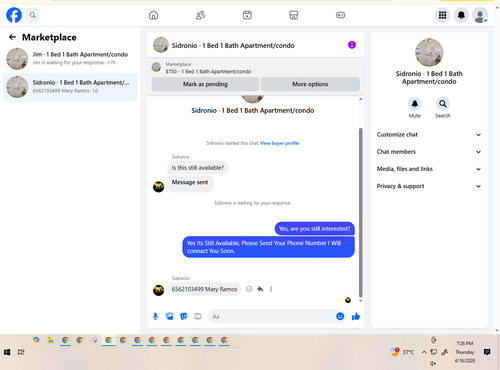Click the chat message scrollbar
Screen dimensions: 500x370
pyautogui.click(x=360, y=213)
